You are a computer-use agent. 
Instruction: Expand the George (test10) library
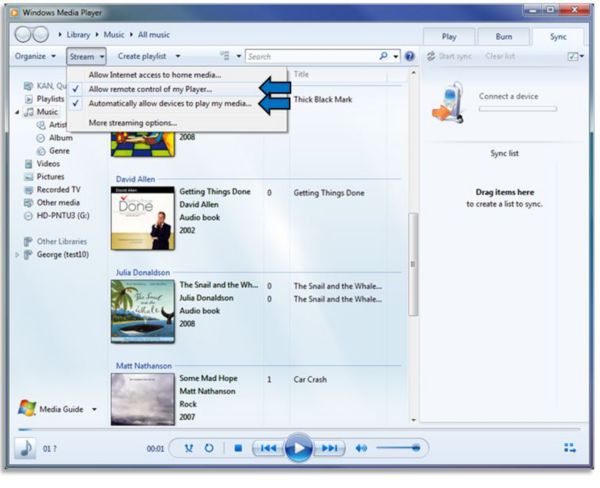coord(17,255)
